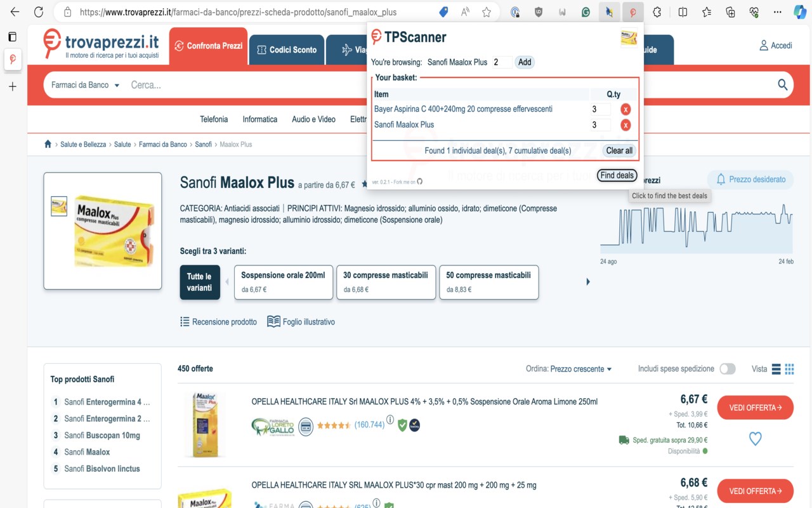The image size is (812, 508).
Task: Open the Codici Sconto tab
Action: tap(287, 50)
